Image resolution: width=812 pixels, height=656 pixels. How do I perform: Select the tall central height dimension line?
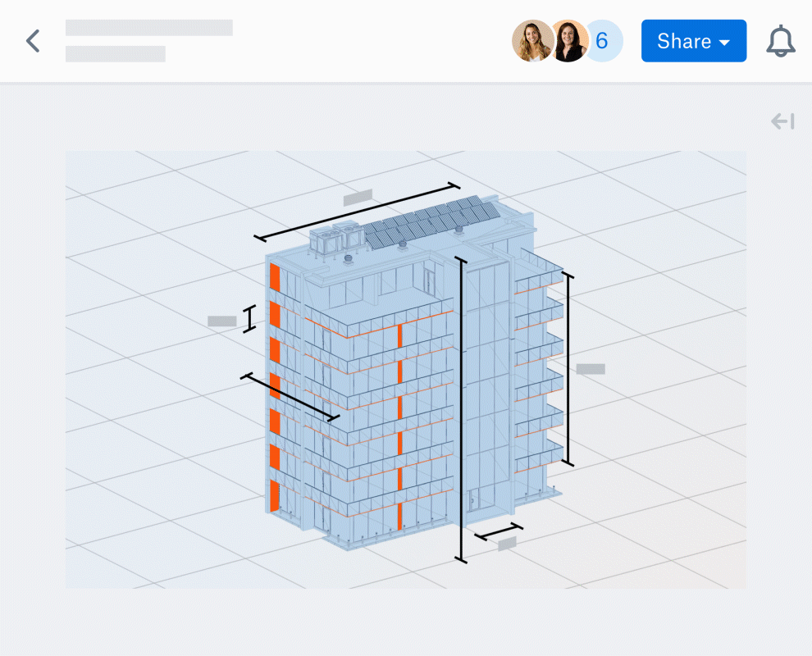point(461,409)
